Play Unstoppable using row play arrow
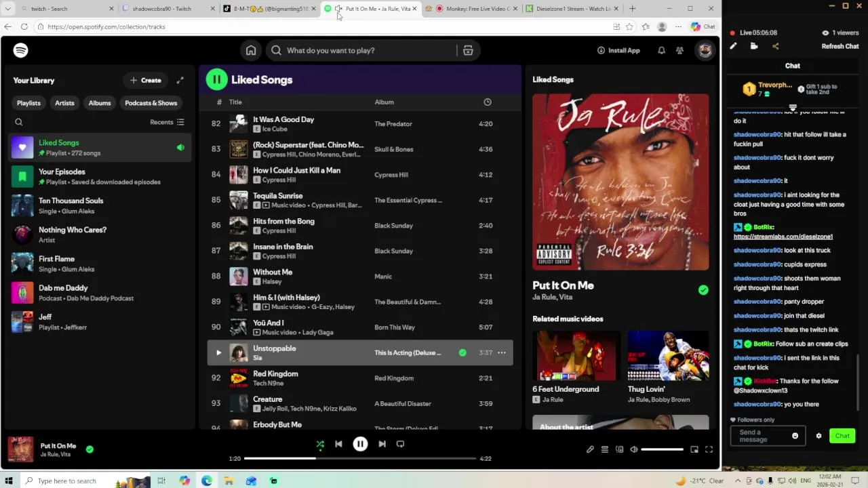The width and height of the screenshot is (868, 488). coord(218,352)
